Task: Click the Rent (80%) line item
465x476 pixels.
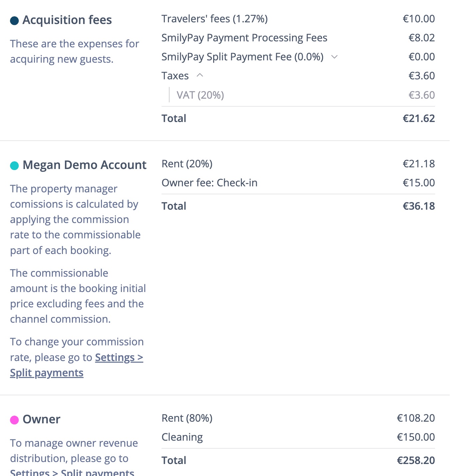Action: point(187,418)
